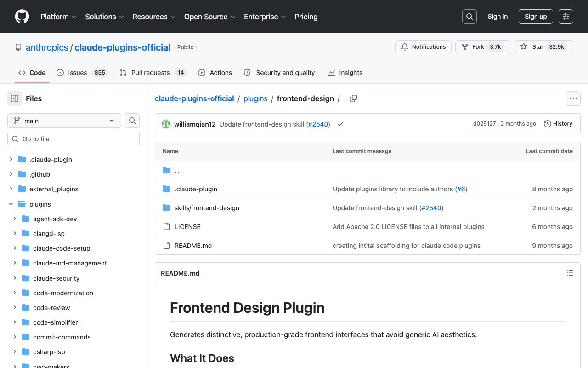The width and height of the screenshot is (588, 368).
Task: Open the claude-code-setup folder in the tree
Action: (62, 248)
